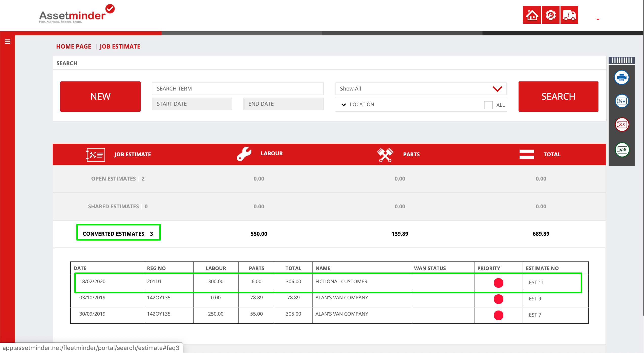Sort by PRIORITY column header
644x353 pixels.
click(x=489, y=268)
